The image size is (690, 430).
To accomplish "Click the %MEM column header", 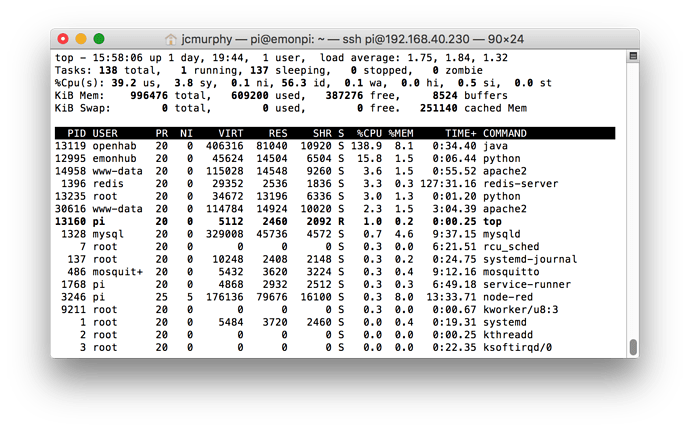I will (400, 133).
